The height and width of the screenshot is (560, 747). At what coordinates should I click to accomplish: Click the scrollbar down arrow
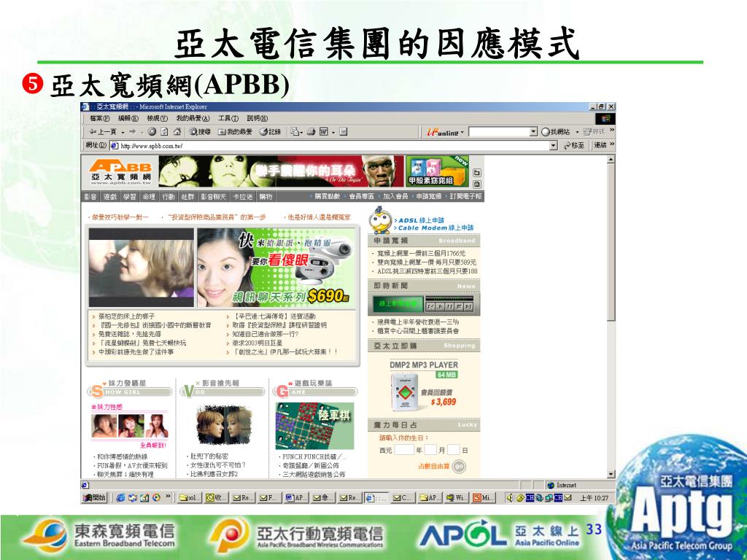pos(611,474)
